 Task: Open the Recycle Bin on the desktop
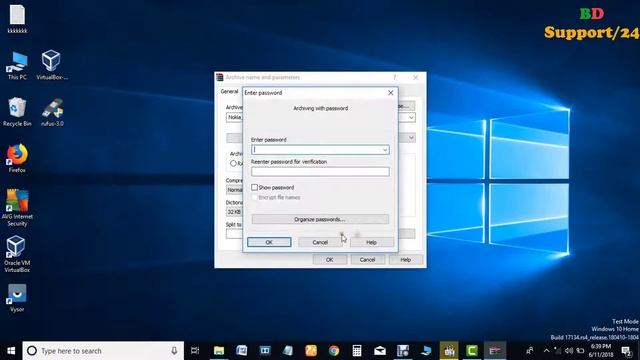click(17, 112)
